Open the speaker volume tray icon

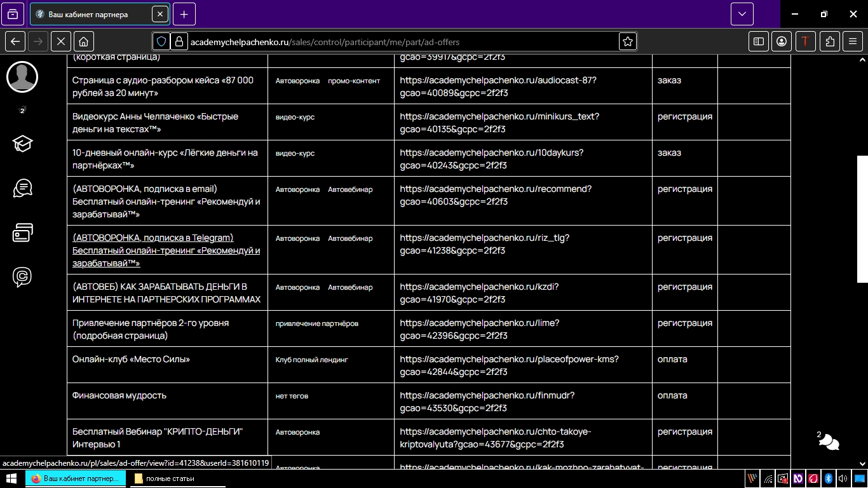[843, 478]
